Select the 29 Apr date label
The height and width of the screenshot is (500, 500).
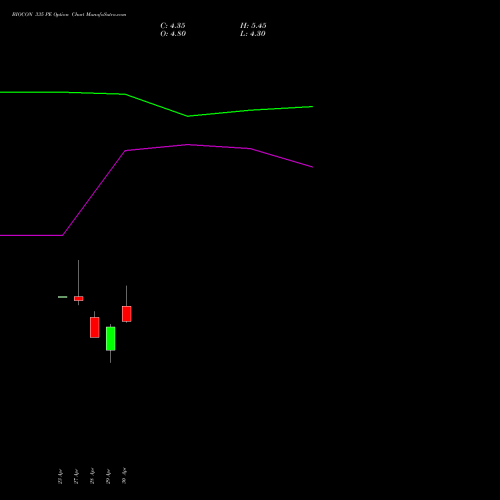108,476
